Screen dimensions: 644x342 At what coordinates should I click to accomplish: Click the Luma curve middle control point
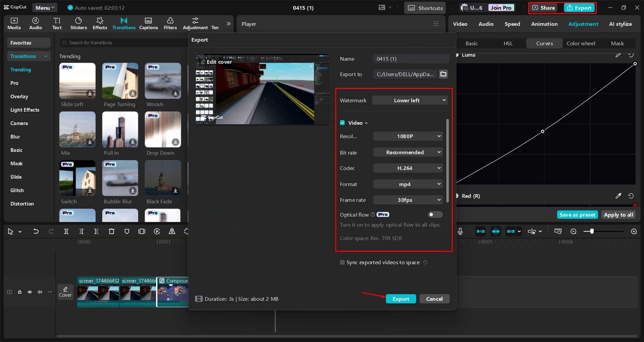542,131
